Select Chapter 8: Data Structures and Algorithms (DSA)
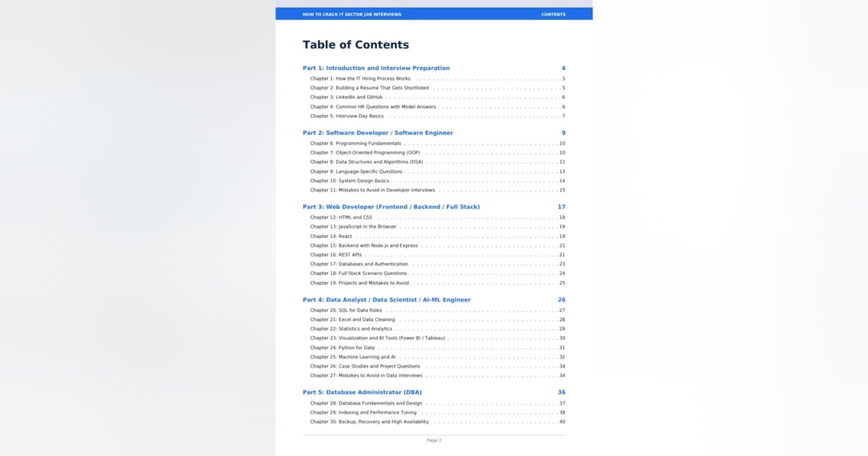The height and width of the screenshot is (456, 868). click(366, 162)
